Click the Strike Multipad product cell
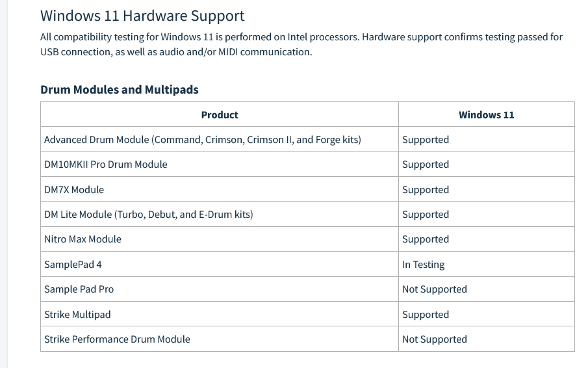The width and height of the screenshot is (588, 368). [220, 314]
